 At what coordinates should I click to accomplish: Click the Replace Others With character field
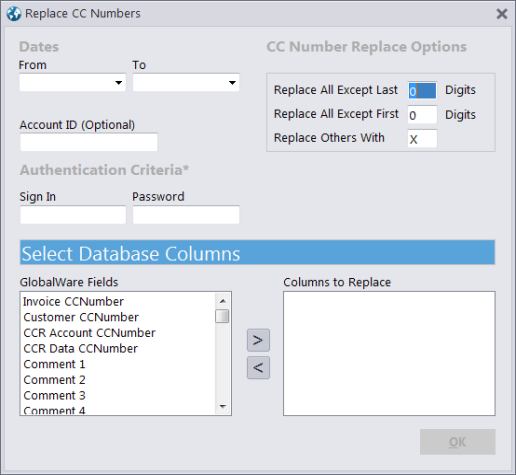pos(422,139)
